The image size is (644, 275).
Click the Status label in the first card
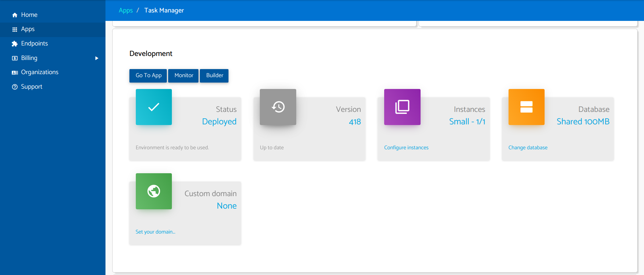226,109
